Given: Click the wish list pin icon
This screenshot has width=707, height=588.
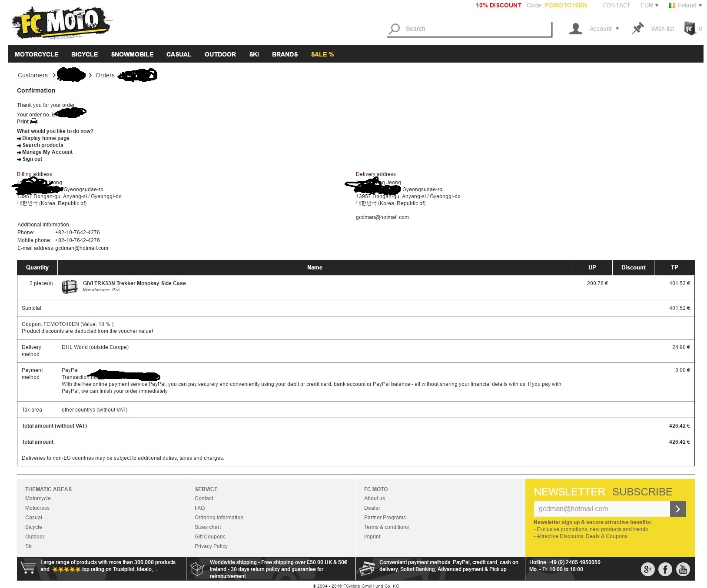Looking at the screenshot, I should (x=637, y=29).
